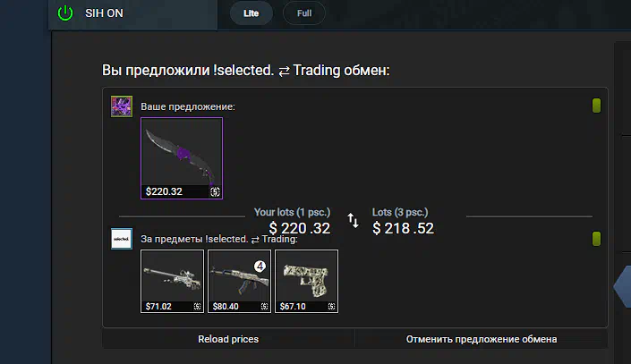Click price icon on the $80.40 AK-47
Screen dimensions: 631x364
(264, 307)
